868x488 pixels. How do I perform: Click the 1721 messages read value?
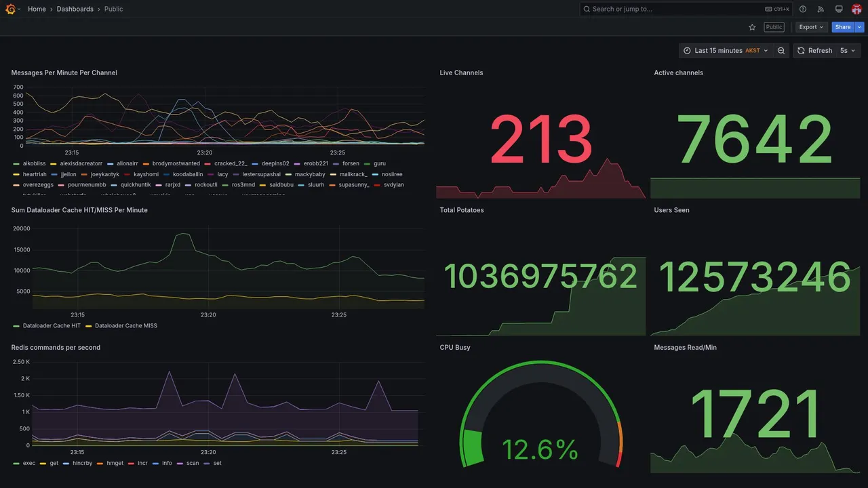point(755,413)
